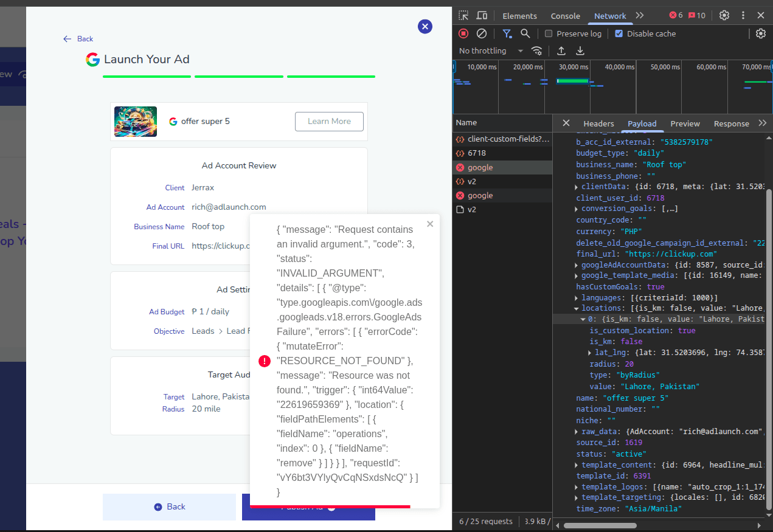Select the Network tab

610,16
